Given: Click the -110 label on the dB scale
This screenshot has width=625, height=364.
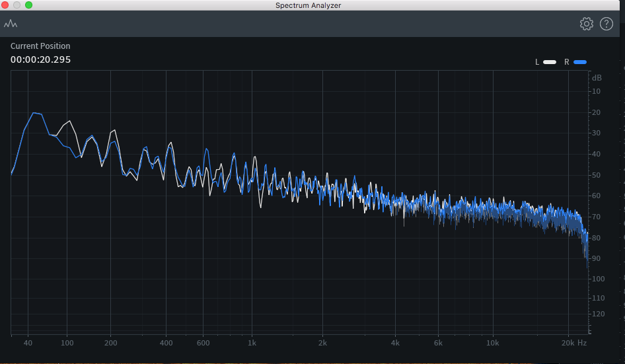Looking at the screenshot, I should (597, 298).
